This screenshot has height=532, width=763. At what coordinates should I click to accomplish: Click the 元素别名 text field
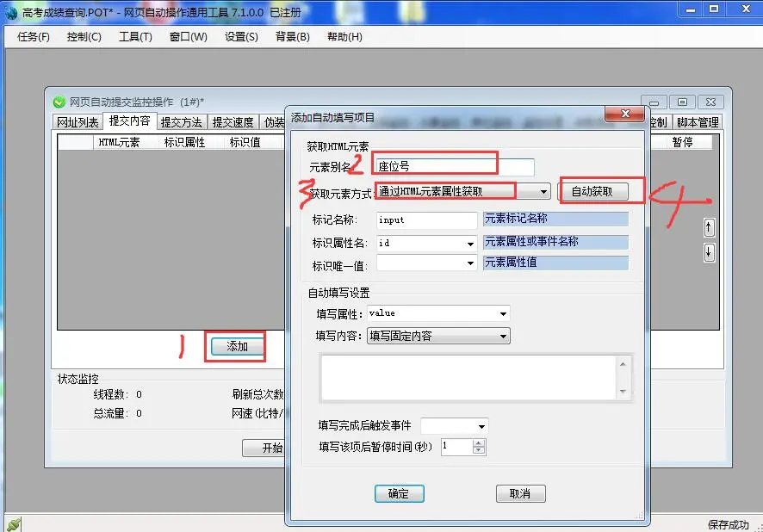pyautogui.click(x=454, y=167)
